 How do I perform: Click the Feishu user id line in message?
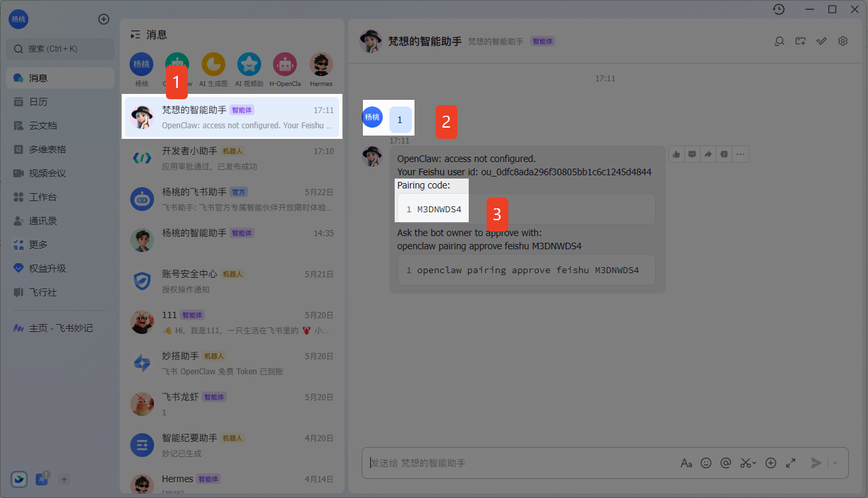[x=524, y=172]
